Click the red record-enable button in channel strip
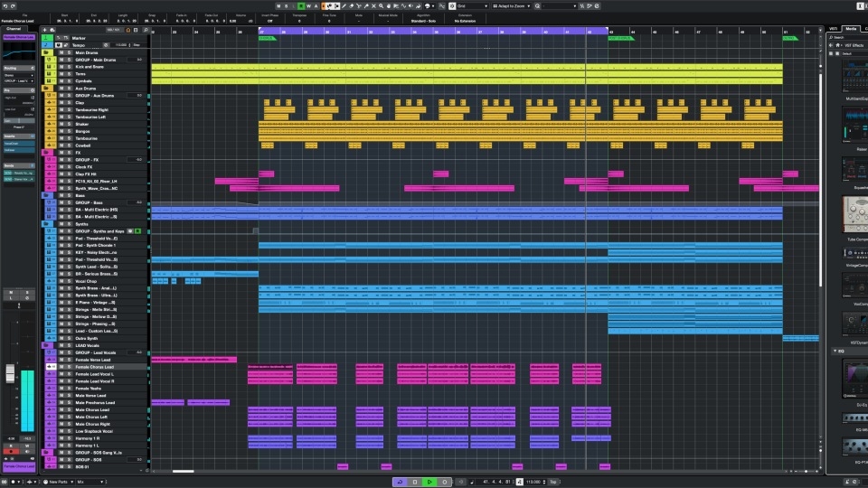 click(11, 452)
